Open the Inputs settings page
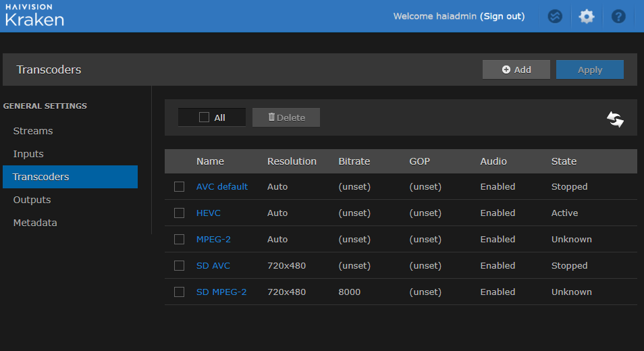 point(28,154)
